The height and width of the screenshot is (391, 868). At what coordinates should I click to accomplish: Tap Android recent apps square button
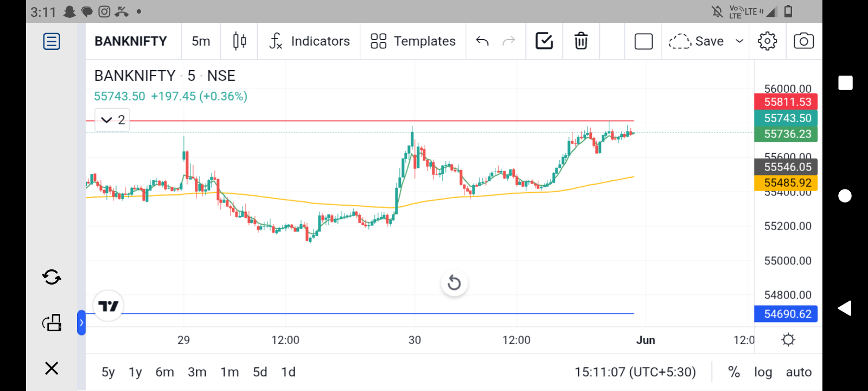(845, 83)
